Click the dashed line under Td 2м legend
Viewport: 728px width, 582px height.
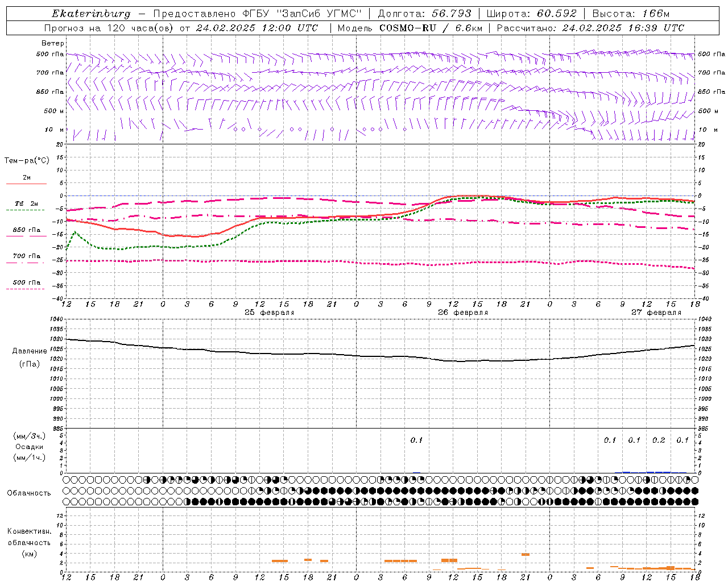25,210
